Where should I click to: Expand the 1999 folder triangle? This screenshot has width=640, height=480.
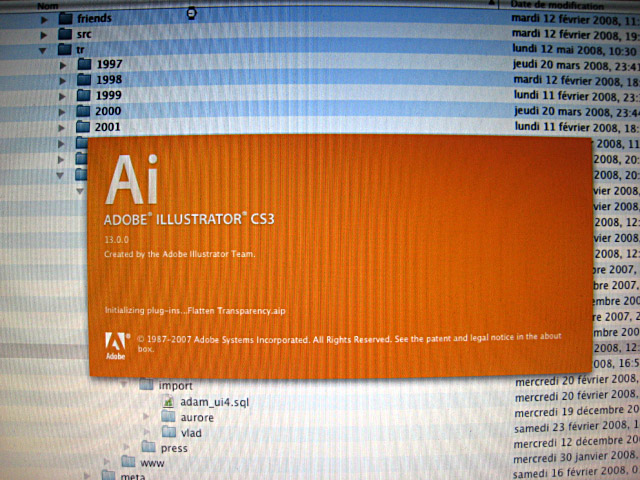click(x=62, y=97)
